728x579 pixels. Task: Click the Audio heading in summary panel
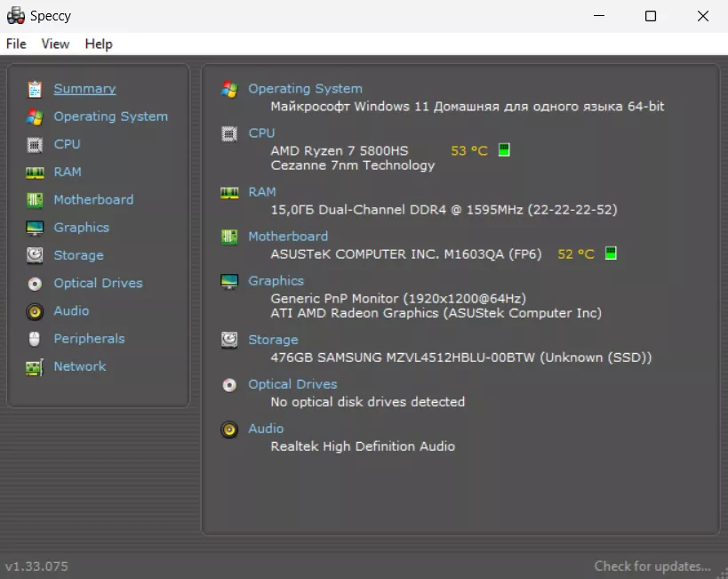(266, 429)
